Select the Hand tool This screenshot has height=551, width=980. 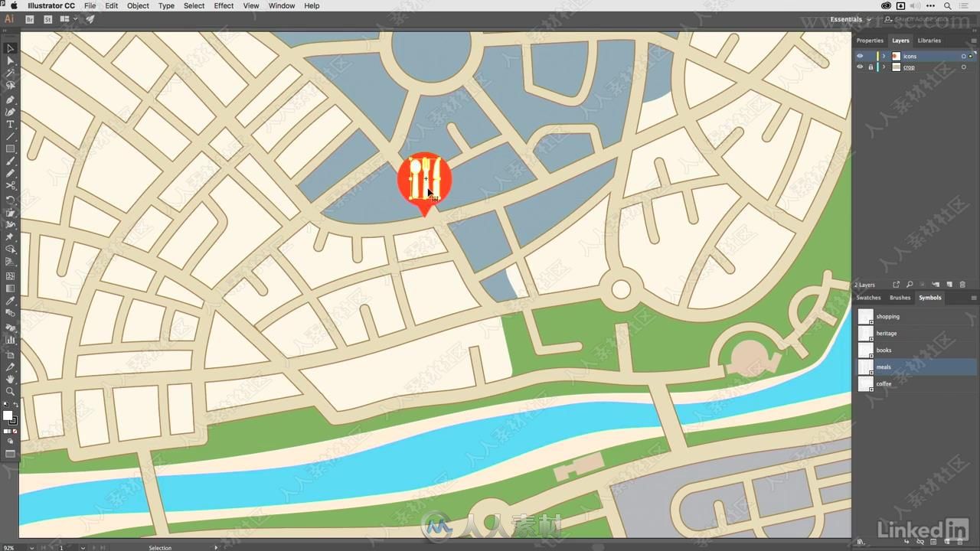[10, 380]
